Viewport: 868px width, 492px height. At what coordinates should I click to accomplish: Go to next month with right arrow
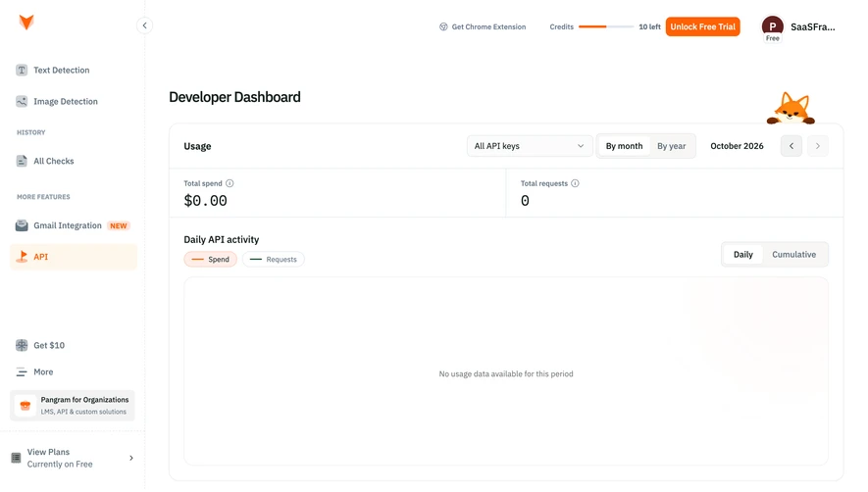coord(818,146)
